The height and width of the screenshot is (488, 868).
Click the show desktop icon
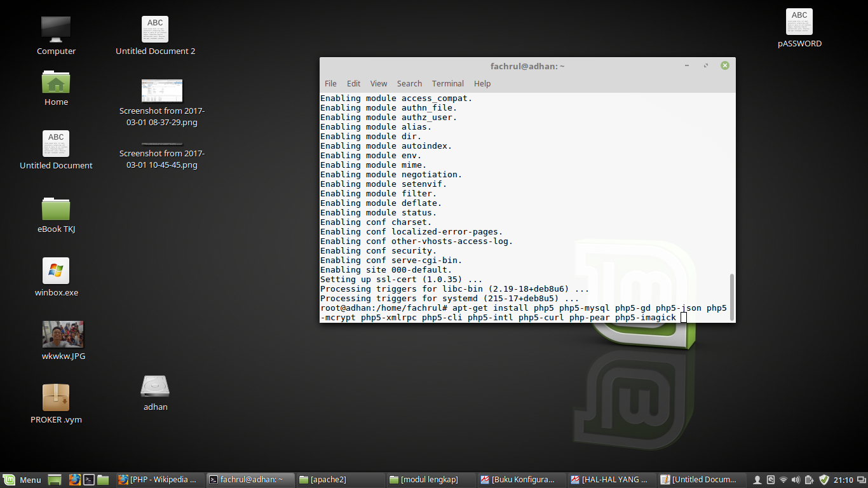point(55,480)
